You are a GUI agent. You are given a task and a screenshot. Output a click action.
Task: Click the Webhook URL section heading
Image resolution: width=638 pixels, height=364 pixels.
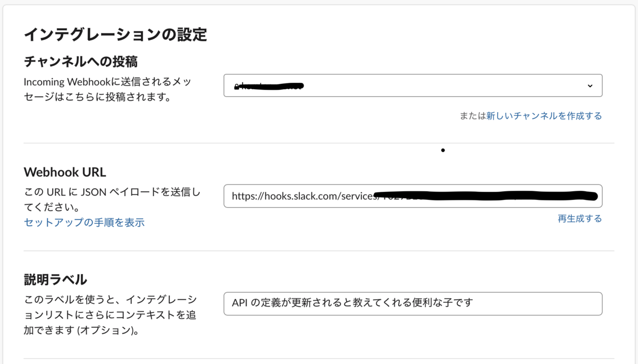click(x=64, y=171)
